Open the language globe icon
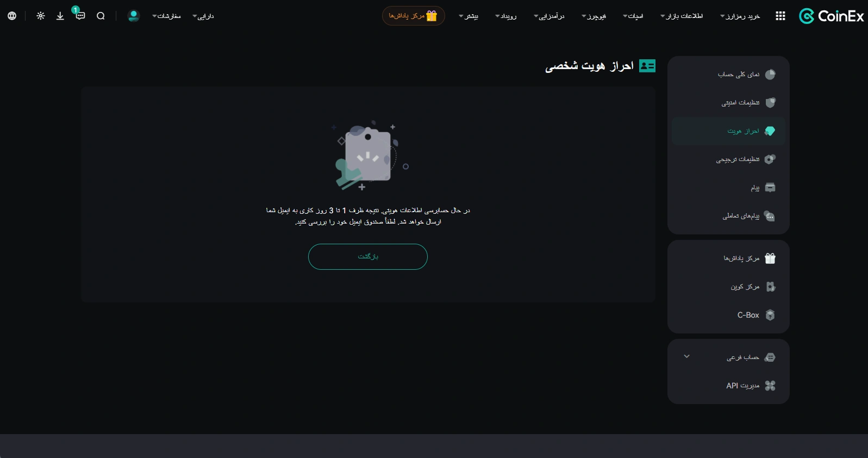 pos(12,16)
